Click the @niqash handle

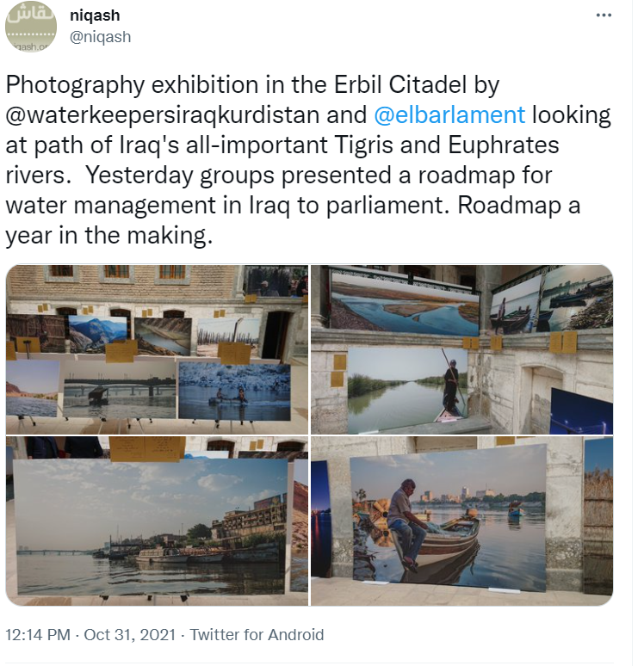click(x=100, y=37)
